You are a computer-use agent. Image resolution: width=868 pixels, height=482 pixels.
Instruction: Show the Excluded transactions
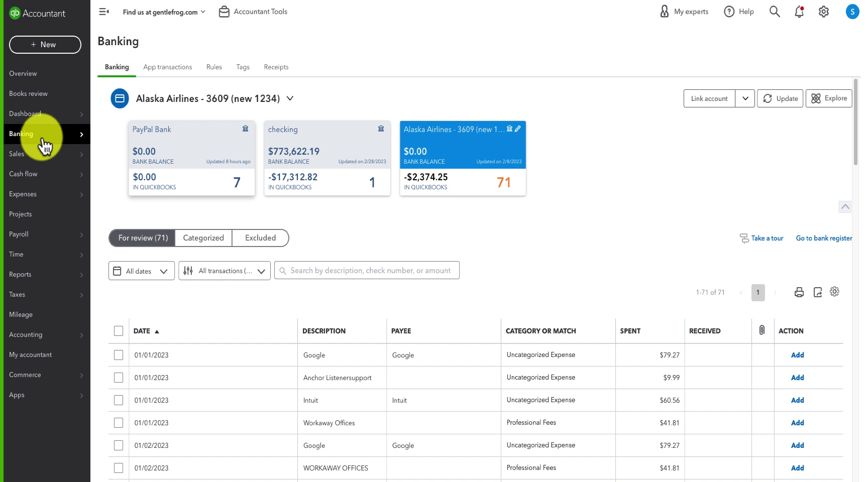point(260,238)
